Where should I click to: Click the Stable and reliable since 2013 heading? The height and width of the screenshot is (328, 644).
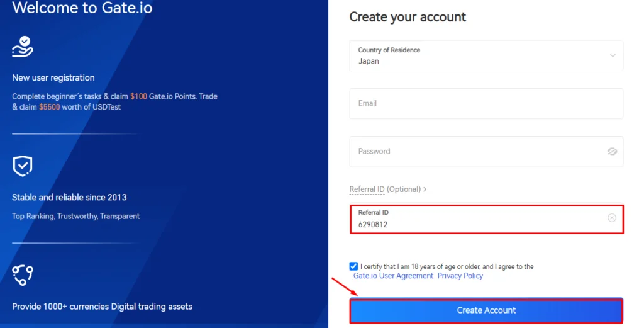pos(69,197)
